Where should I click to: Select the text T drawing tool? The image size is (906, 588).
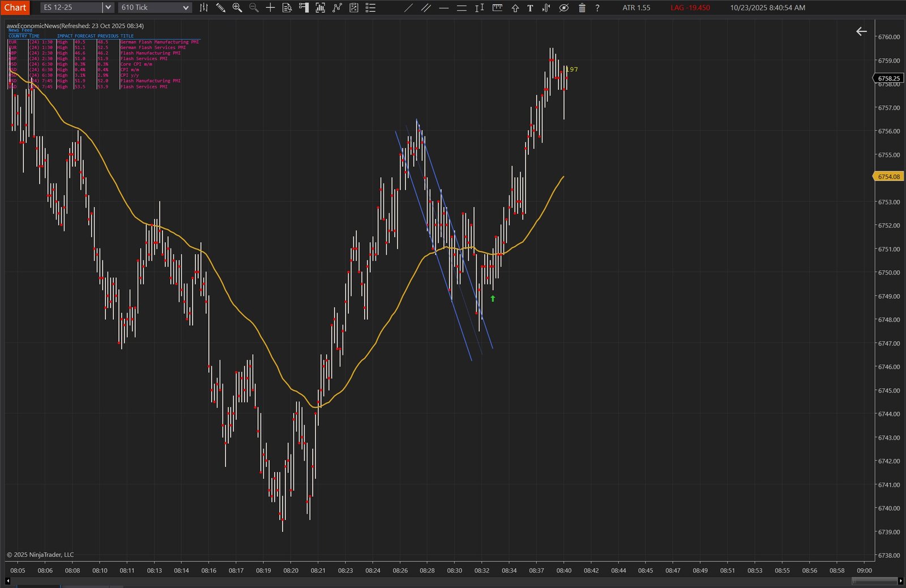click(x=530, y=8)
